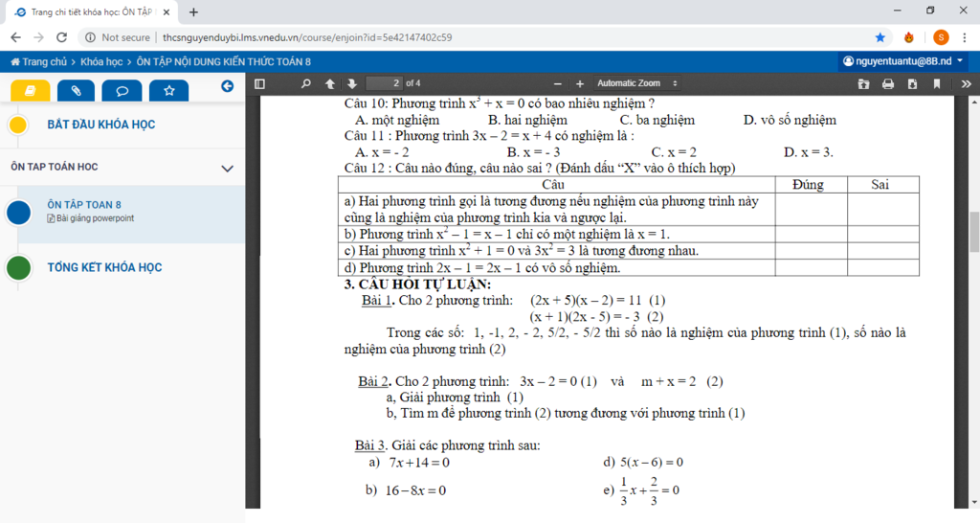Click the browser forward arrow
This screenshot has width=980, height=523.
tap(38, 37)
